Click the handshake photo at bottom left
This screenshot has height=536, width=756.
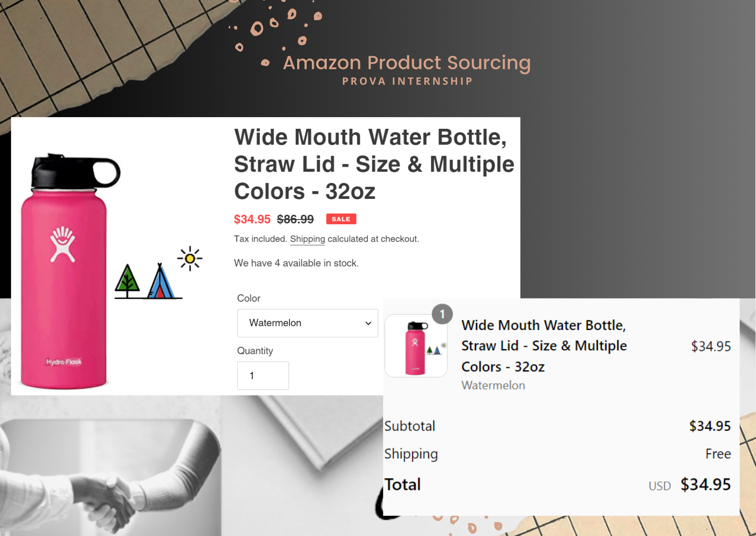pos(110,477)
